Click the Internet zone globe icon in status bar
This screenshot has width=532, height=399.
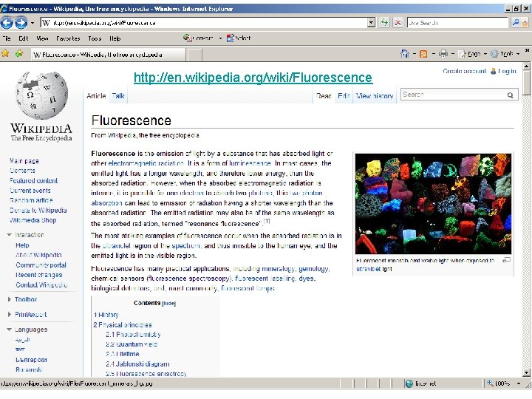(x=409, y=383)
